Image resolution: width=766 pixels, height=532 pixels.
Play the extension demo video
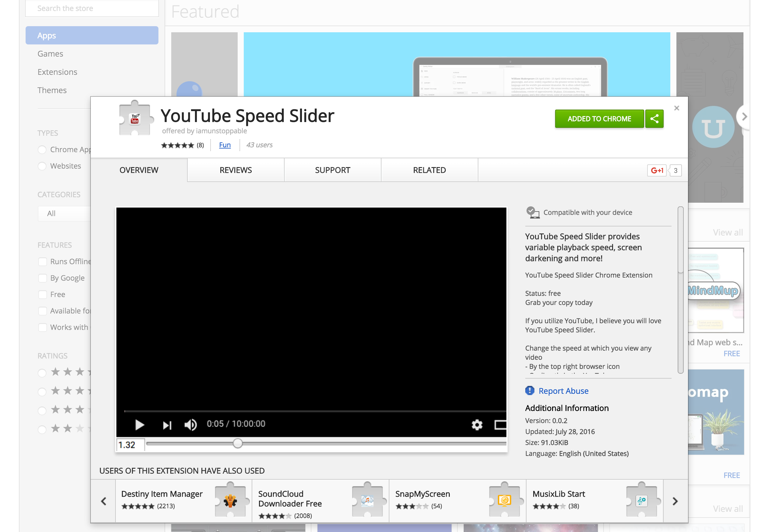pos(140,425)
